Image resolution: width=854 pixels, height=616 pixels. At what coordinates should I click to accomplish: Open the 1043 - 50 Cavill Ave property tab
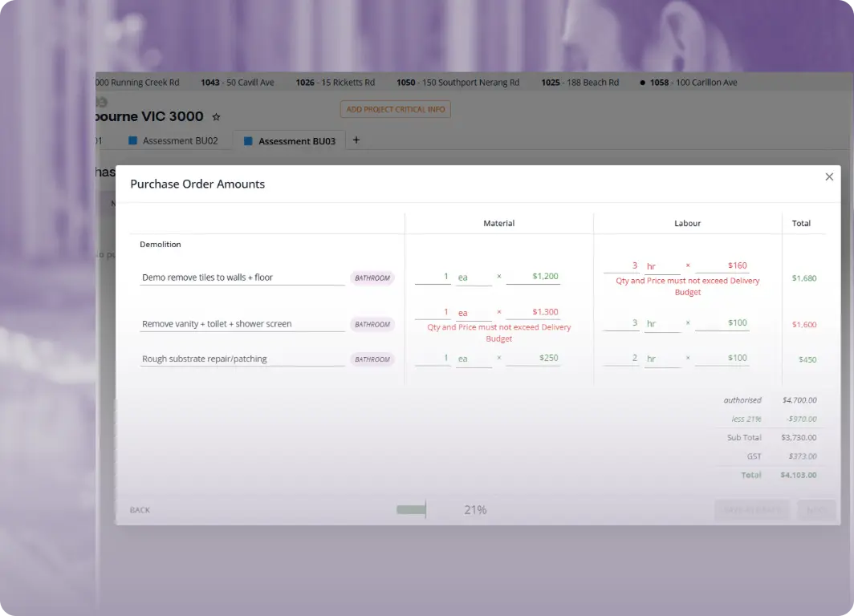pyautogui.click(x=238, y=82)
